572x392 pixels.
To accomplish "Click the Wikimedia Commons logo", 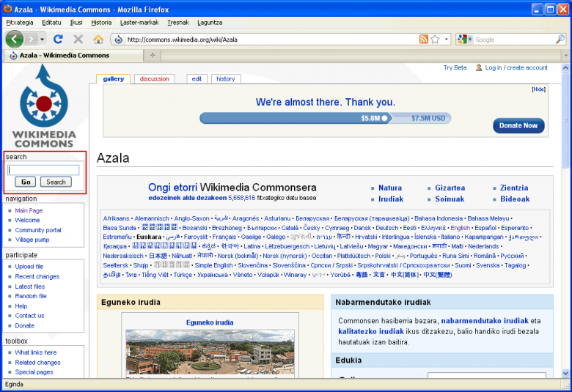I will coord(44,106).
